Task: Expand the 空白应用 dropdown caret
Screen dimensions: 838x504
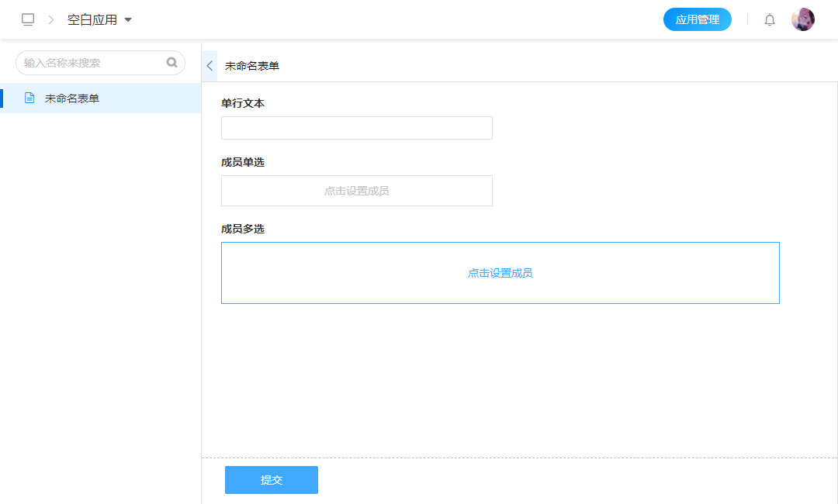Action: click(128, 20)
